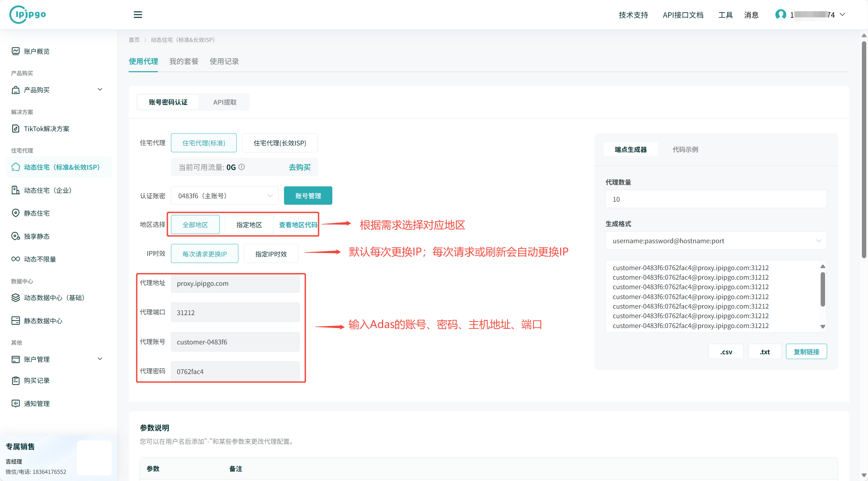The image size is (868, 481).
Task: Toggle the hamburger sidebar menu icon
Action: click(138, 15)
